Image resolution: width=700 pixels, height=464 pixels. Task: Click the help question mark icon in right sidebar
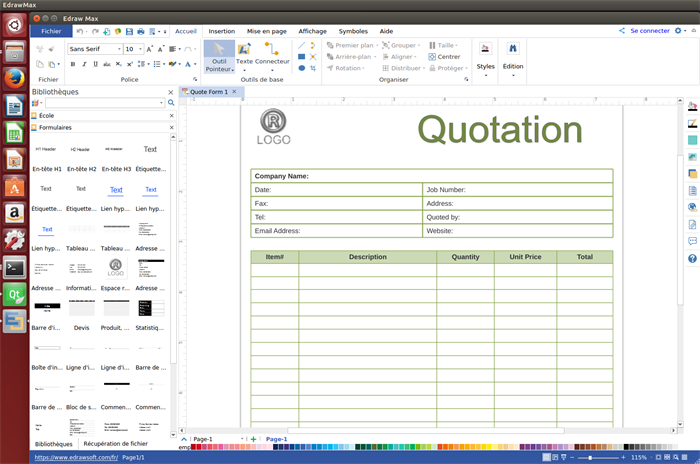click(692, 259)
